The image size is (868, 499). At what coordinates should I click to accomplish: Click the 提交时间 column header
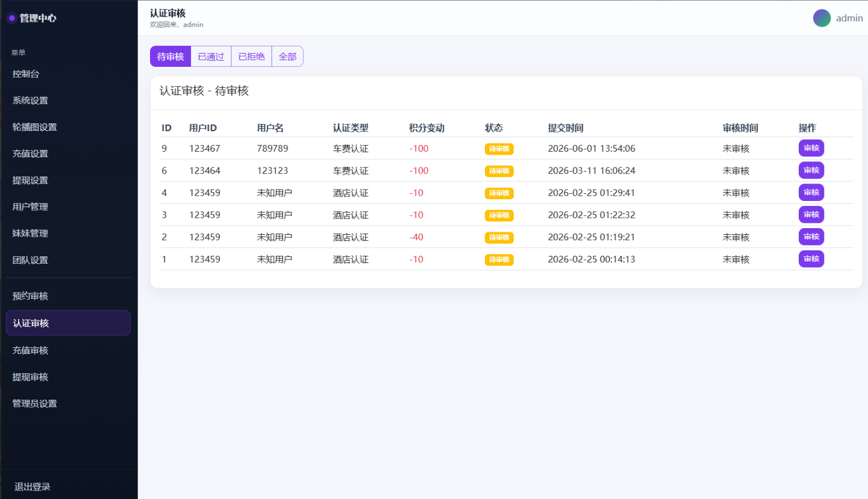(566, 128)
